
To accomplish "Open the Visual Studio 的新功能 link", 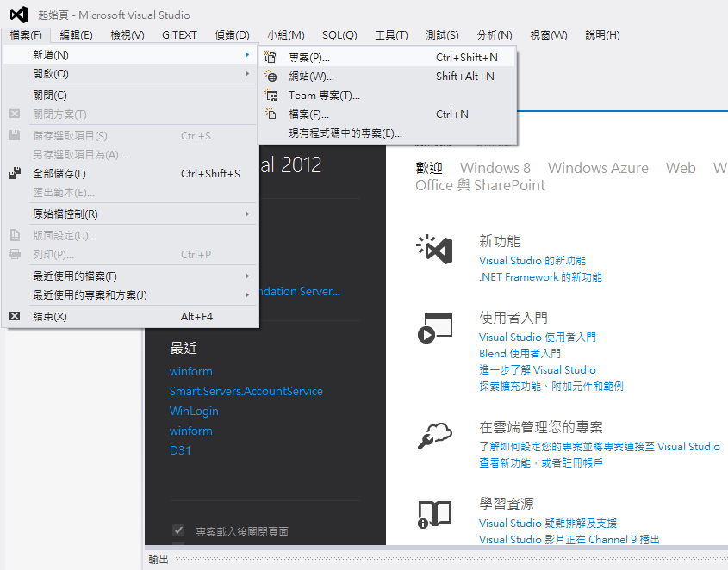I will tap(532, 260).
